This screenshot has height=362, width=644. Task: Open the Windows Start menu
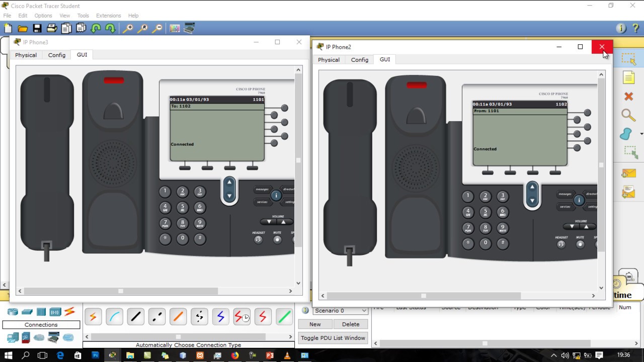[9, 355]
